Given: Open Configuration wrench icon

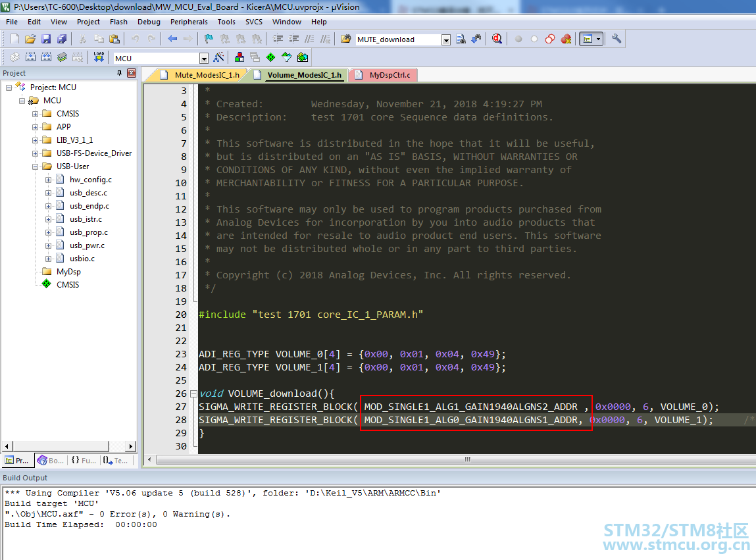Looking at the screenshot, I should tap(616, 39).
